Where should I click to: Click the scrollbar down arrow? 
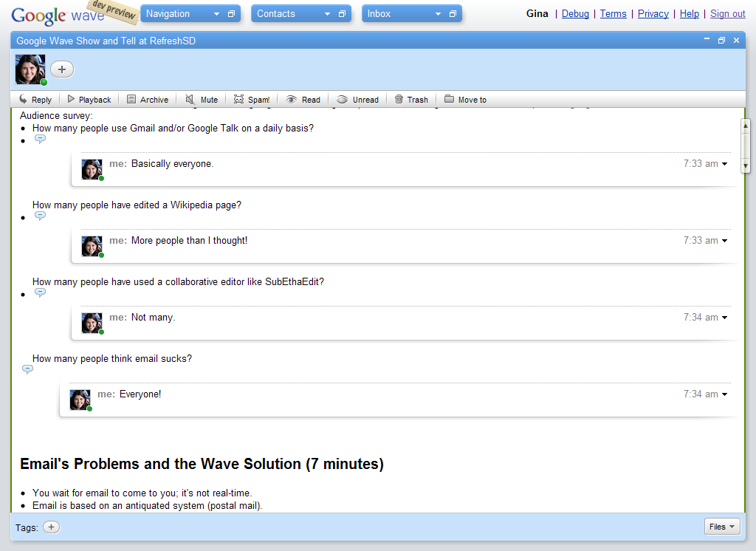(746, 166)
